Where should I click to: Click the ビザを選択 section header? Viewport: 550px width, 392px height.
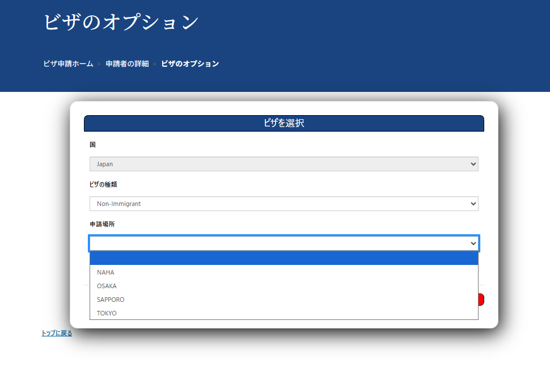pos(284,123)
